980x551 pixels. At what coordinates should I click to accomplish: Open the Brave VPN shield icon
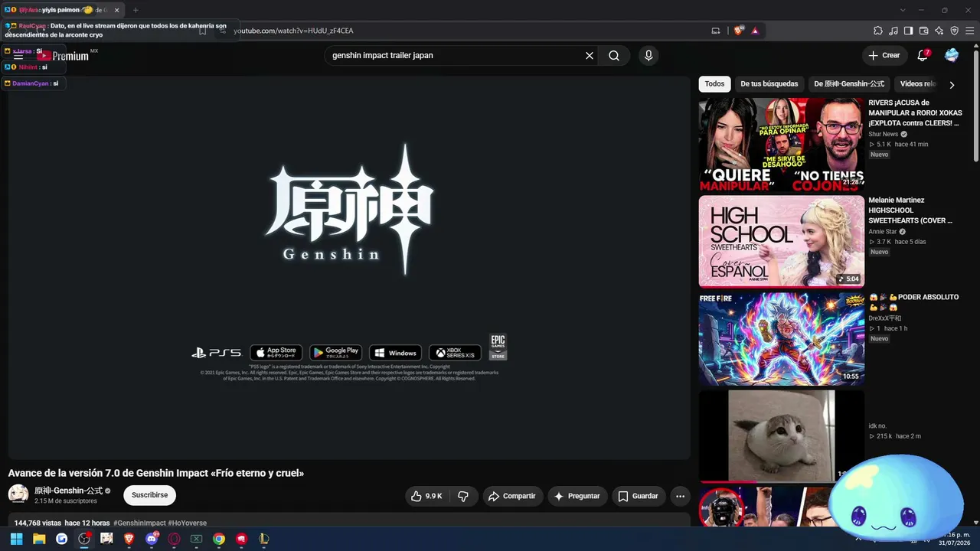click(954, 31)
